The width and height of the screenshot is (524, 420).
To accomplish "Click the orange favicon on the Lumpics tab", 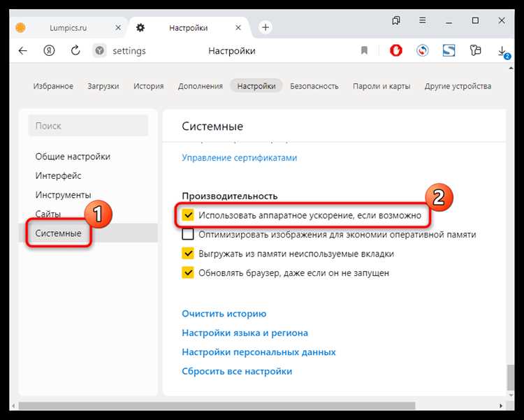I will click(20, 27).
